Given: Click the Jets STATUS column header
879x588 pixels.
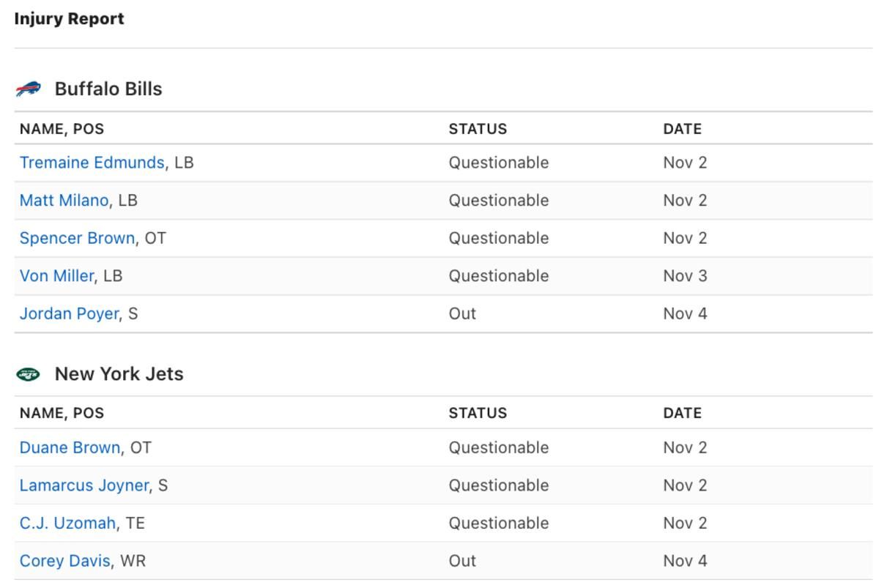Looking at the screenshot, I should point(478,413).
